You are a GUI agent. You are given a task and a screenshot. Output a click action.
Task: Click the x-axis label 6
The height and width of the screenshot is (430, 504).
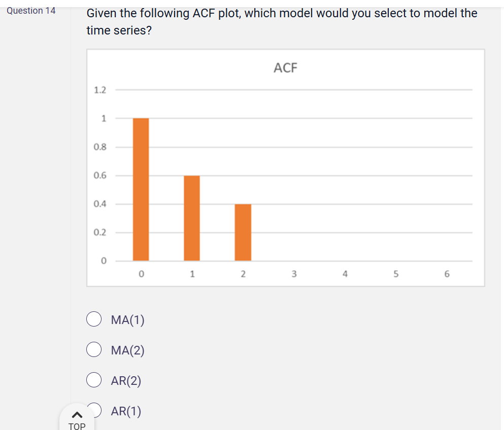(x=447, y=274)
